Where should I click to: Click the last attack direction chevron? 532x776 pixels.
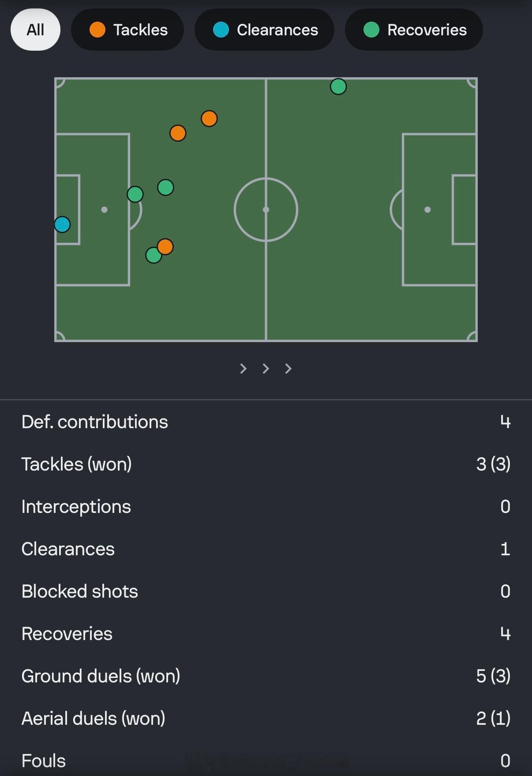288,369
